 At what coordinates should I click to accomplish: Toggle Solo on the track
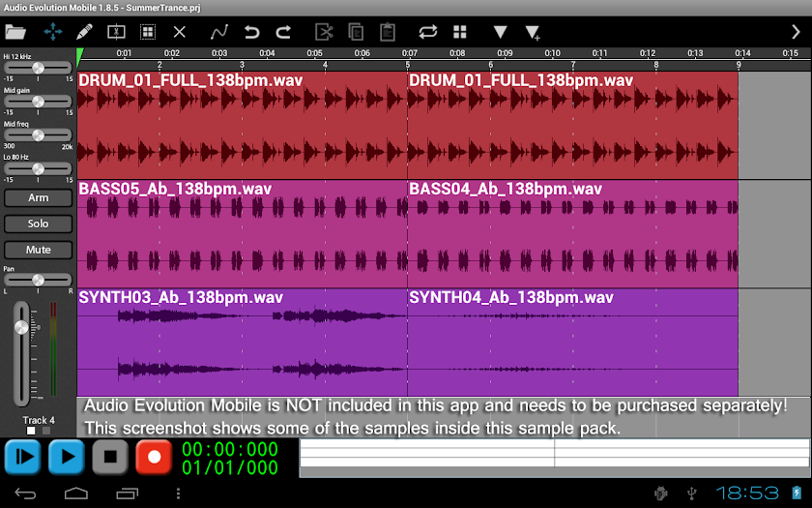(39, 224)
